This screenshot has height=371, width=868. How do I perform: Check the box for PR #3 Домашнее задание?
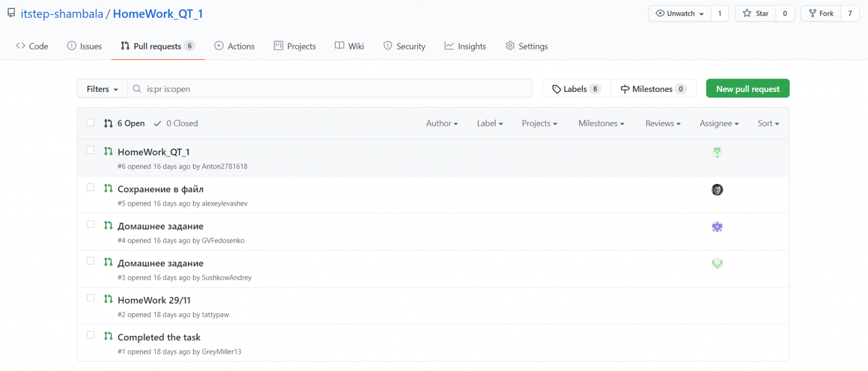91,261
